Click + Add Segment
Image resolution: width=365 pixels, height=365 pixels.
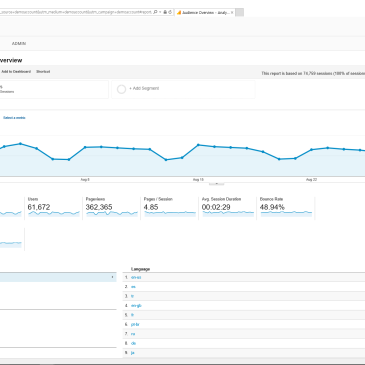pyautogui.click(x=144, y=88)
